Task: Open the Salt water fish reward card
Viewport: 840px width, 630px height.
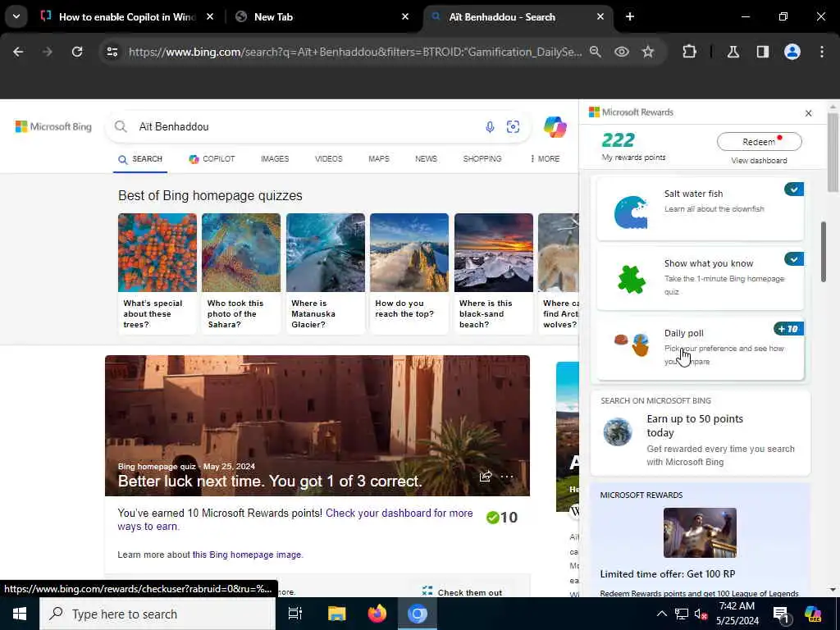Action: [x=701, y=209]
